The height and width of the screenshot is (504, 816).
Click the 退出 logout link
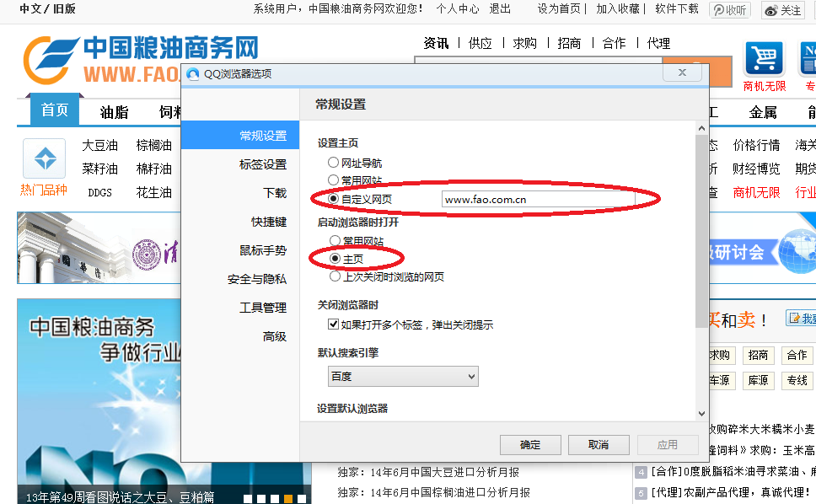500,8
